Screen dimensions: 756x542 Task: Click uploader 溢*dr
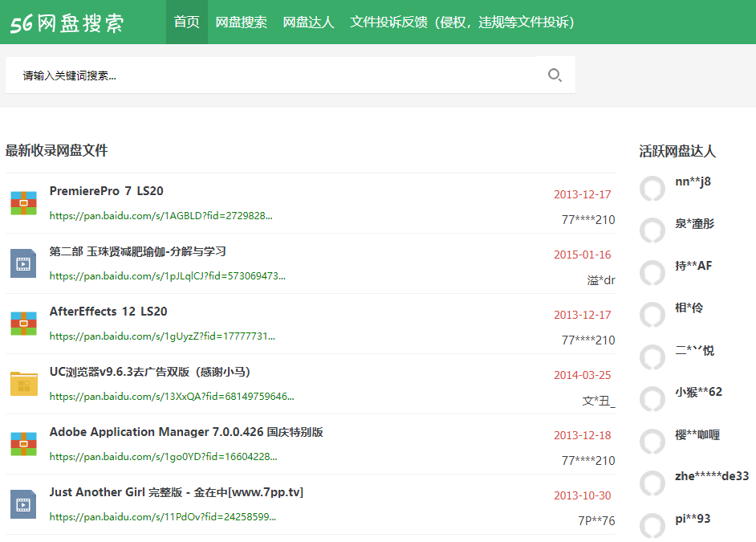pos(601,280)
